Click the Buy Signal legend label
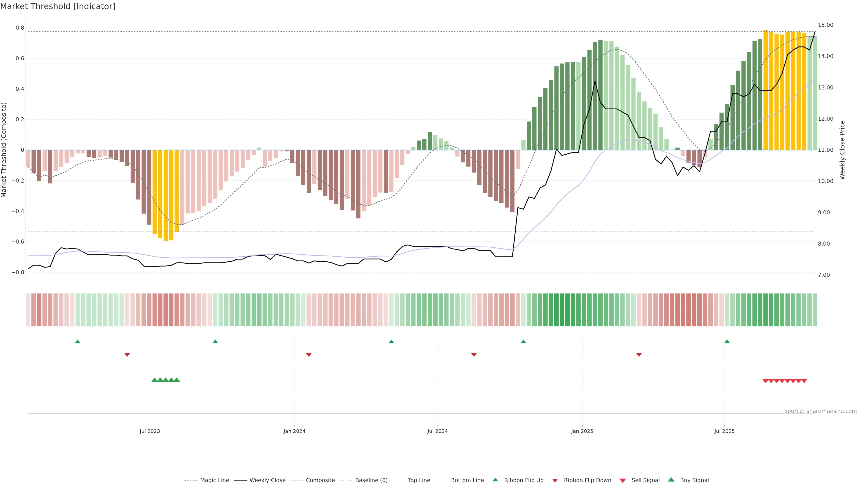Image resolution: width=868 pixels, height=488 pixels. pyautogui.click(x=694, y=480)
